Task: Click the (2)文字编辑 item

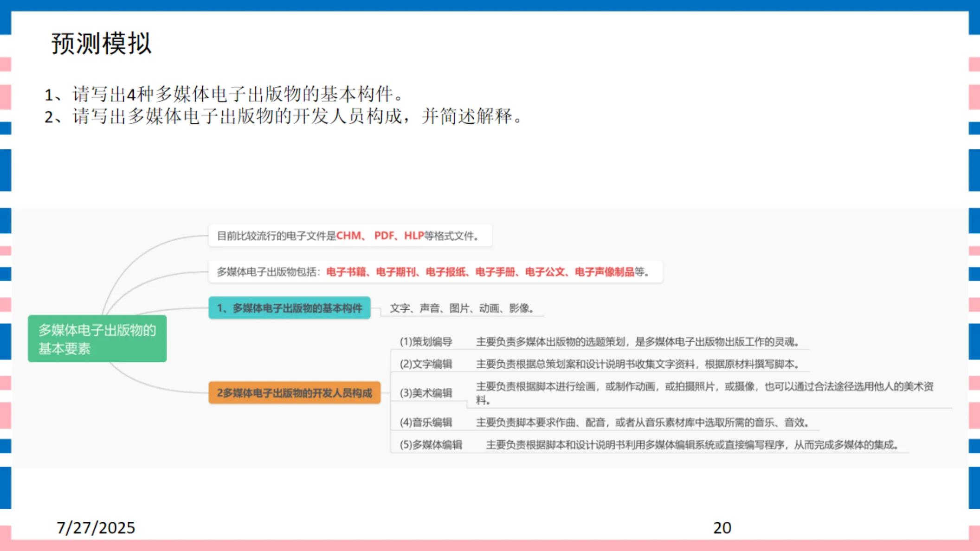Action: coord(426,364)
